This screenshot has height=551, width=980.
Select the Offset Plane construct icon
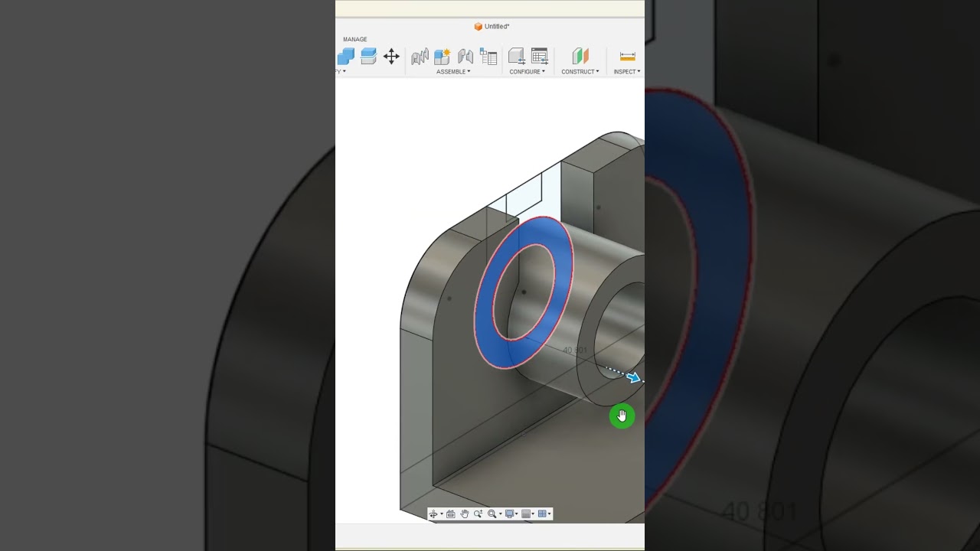[580, 56]
